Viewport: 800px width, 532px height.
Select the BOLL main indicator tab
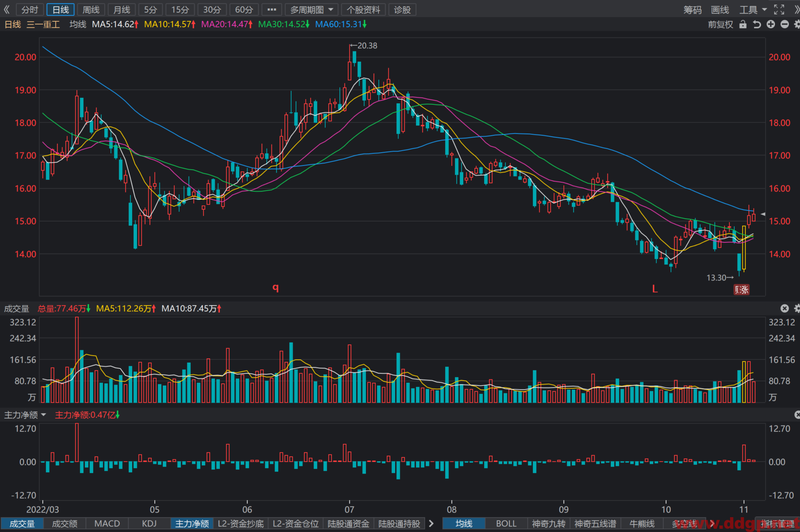[x=506, y=524]
